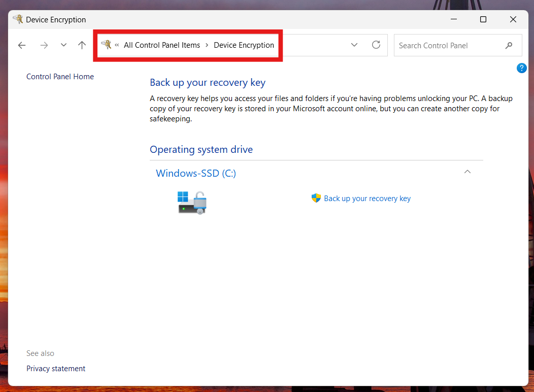Open the Back up your recovery key link
534x392 pixels.
pos(367,198)
